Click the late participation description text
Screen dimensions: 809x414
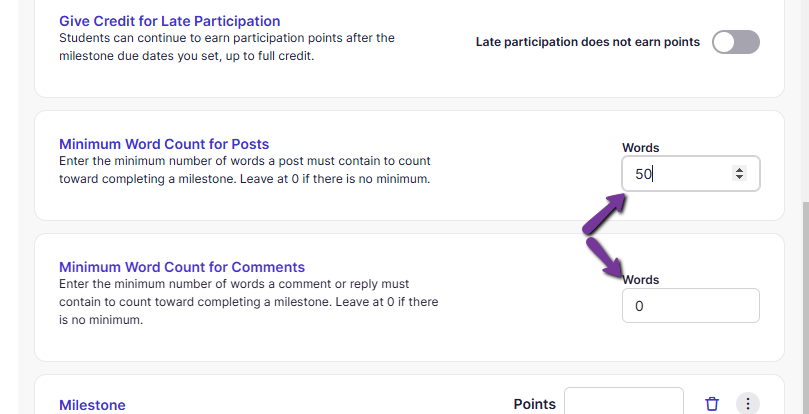coord(227,46)
